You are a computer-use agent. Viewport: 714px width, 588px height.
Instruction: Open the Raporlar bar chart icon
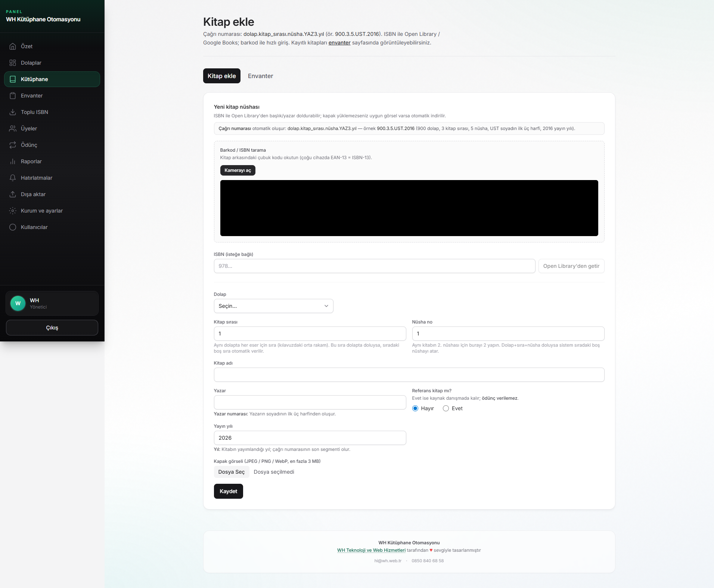coord(13,161)
